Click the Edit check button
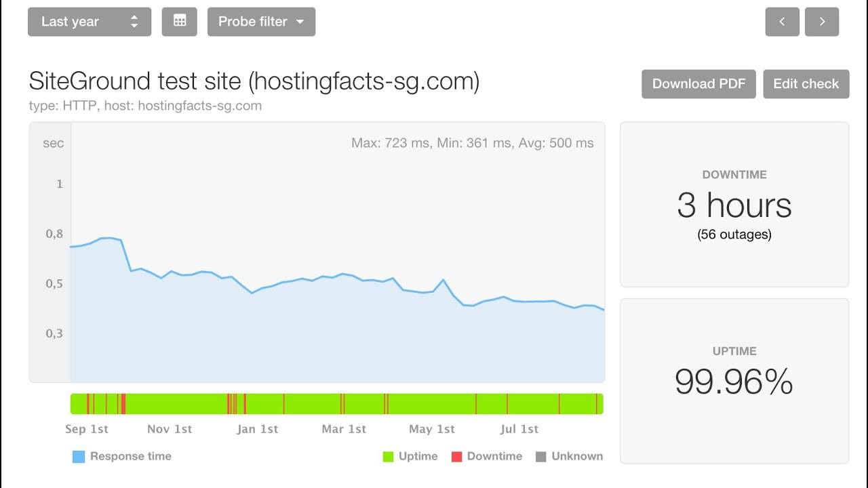Viewport: 868px width, 488px height. pyautogui.click(x=806, y=84)
